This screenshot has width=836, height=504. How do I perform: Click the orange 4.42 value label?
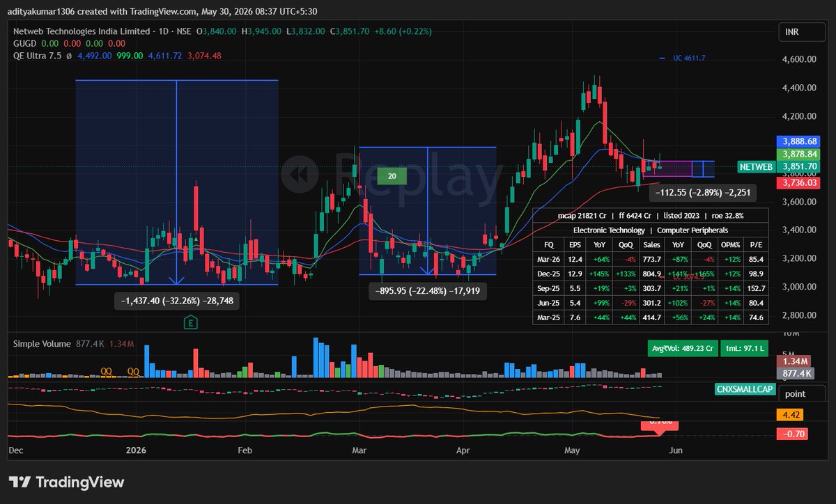click(791, 414)
